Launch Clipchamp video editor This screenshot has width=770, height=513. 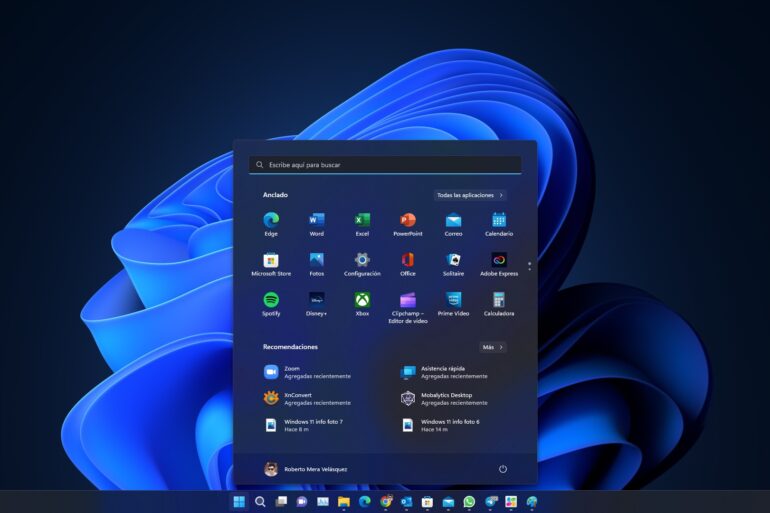[408, 307]
